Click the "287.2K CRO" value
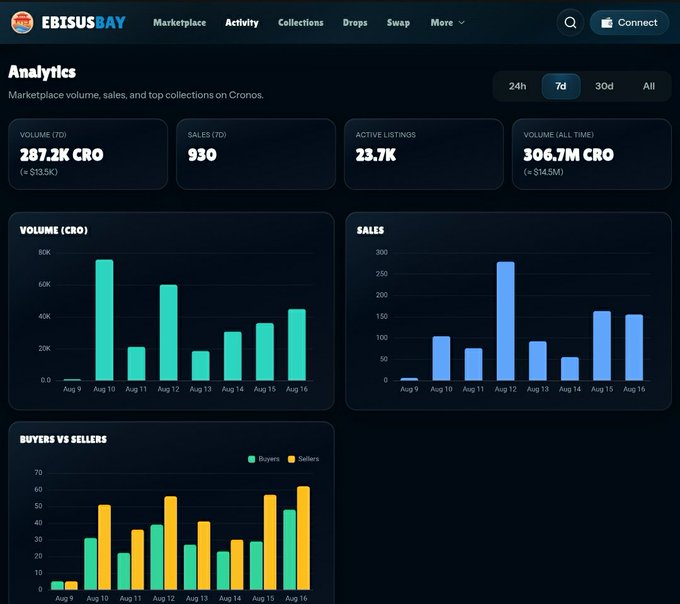This screenshot has height=604, width=680. (62, 155)
